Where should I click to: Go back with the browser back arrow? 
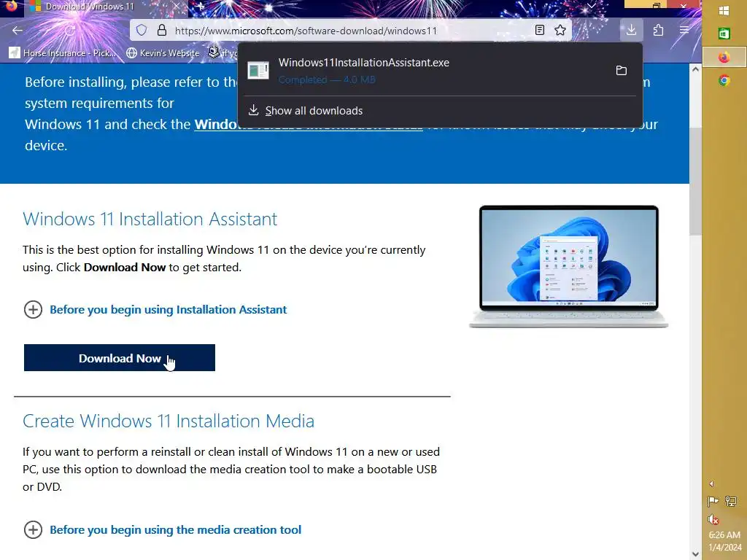[18, 31]
